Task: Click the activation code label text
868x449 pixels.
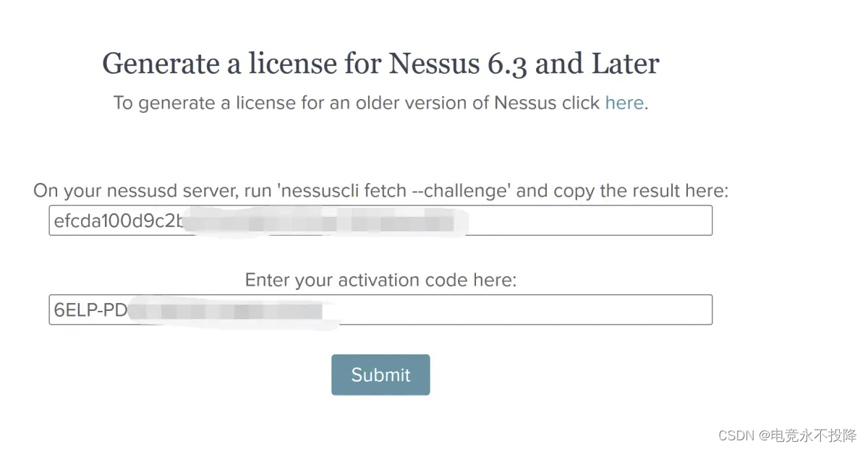Action: pyautogui.click(x=381, y=280)
